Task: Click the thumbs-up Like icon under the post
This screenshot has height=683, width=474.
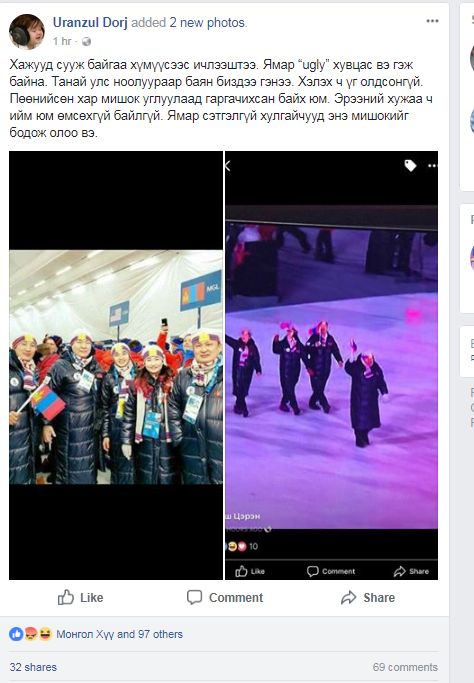Action: (x=66, y=597)
